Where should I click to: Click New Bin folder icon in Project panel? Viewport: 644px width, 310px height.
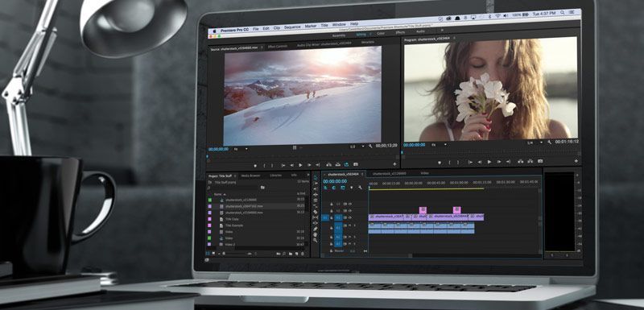(291, 254)
